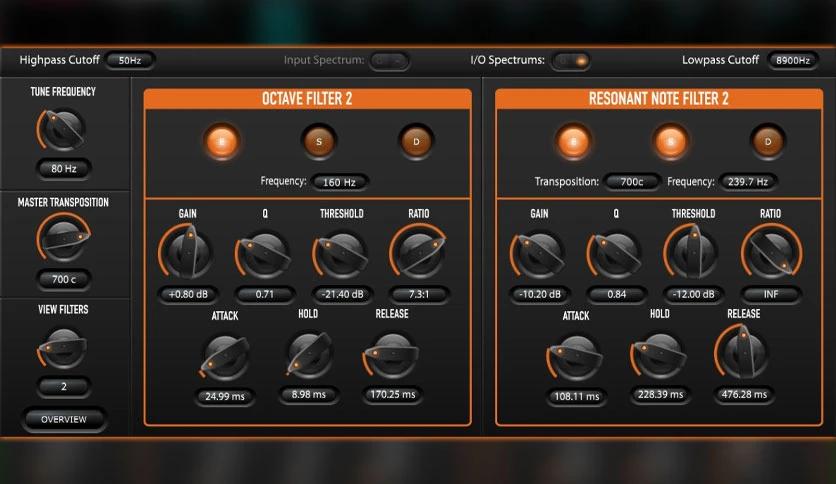Select the 170.25 ms release value

[393, 394]
